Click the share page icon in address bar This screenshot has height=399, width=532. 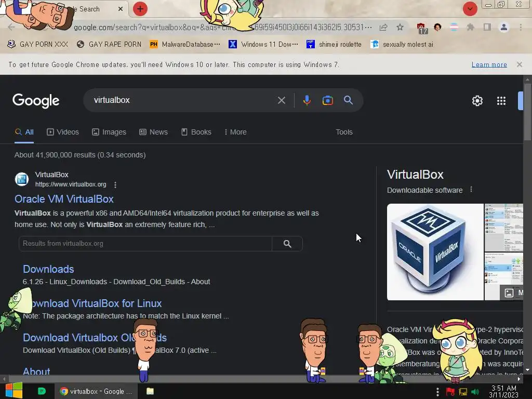383,27
